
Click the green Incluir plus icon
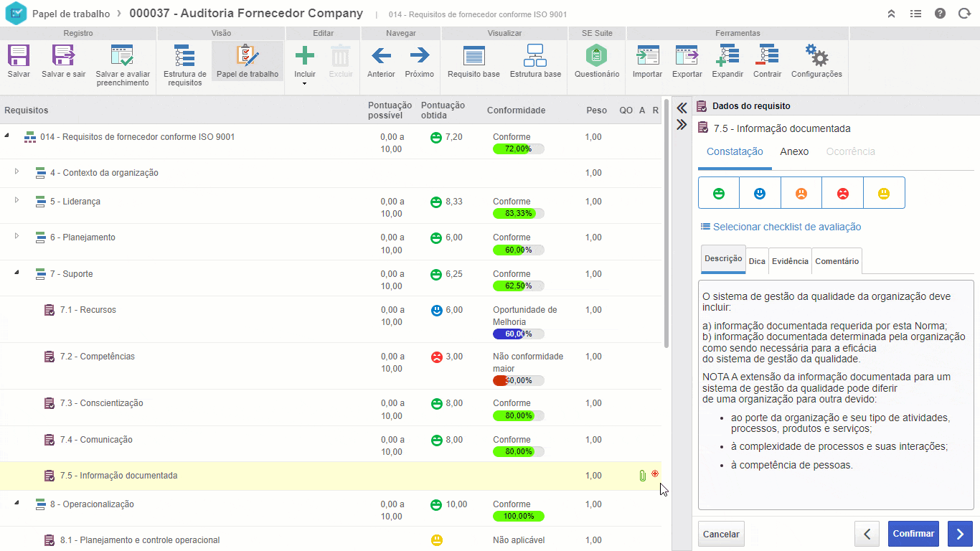305,55
